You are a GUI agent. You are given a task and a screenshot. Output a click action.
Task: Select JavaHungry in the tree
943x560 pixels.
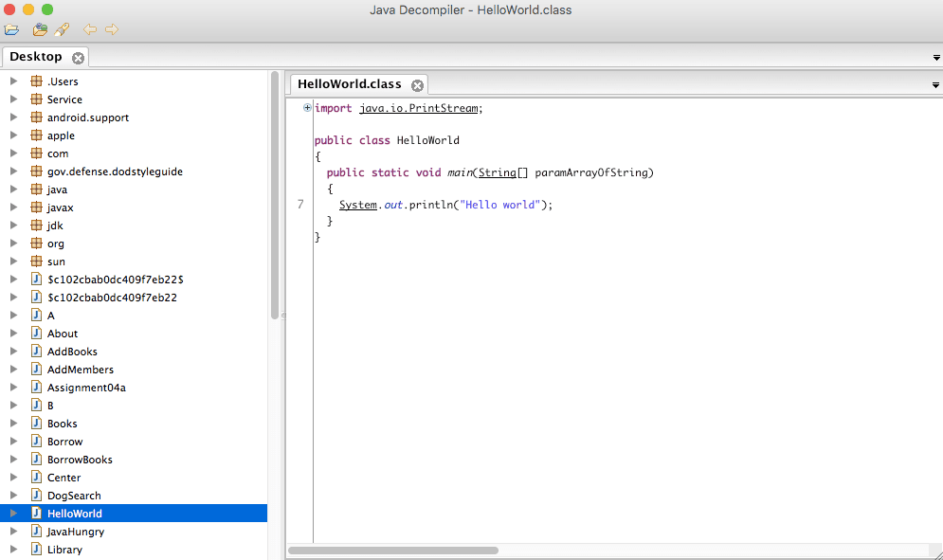(76, 532)
